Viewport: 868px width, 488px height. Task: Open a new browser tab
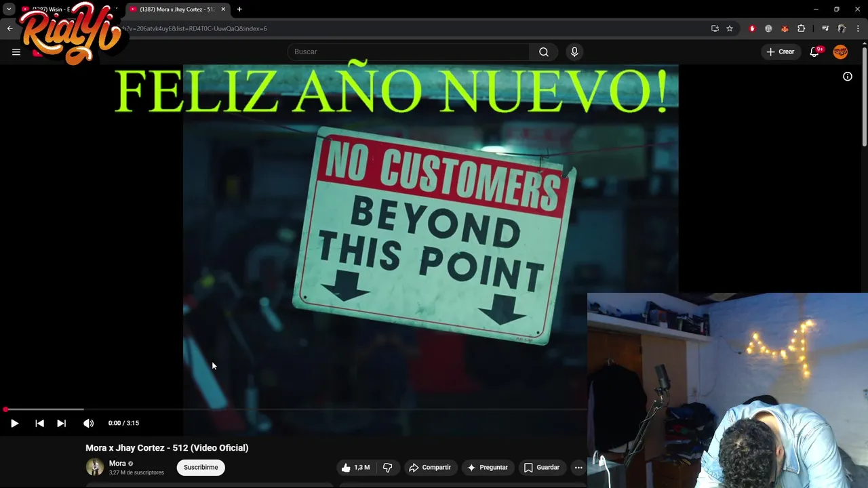tap(239, 9)
